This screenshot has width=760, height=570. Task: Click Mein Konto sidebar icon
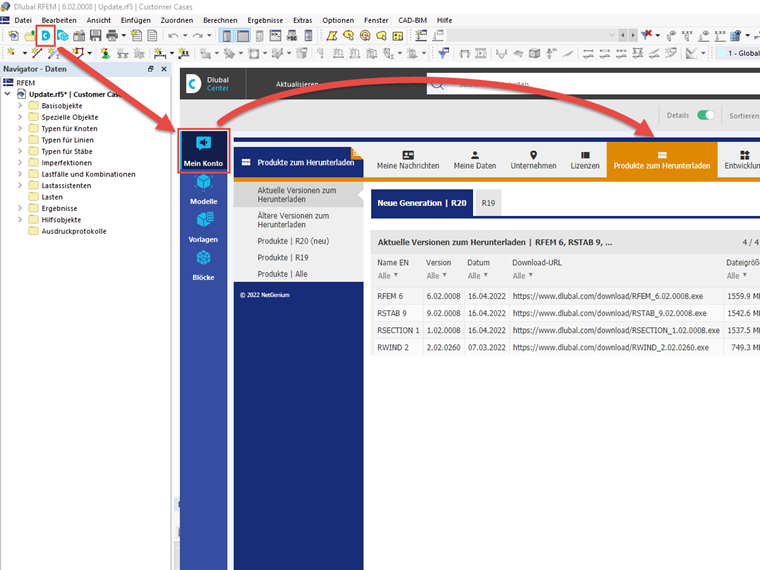pos(204,151)
